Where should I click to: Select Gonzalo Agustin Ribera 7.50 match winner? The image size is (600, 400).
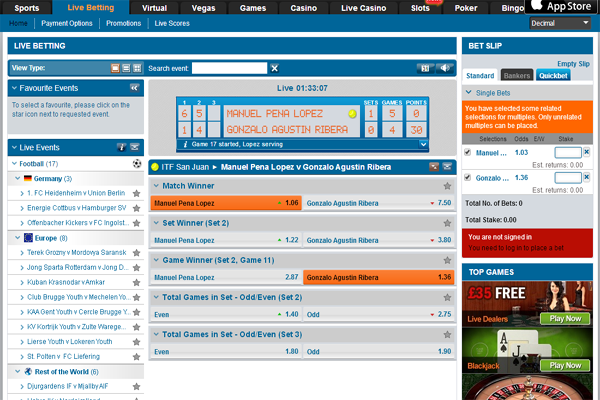pos(379,203)
